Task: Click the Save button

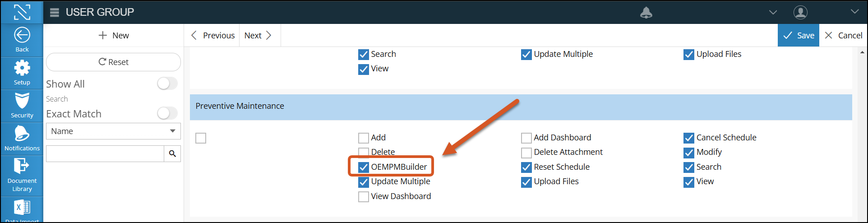Action: 798,36
